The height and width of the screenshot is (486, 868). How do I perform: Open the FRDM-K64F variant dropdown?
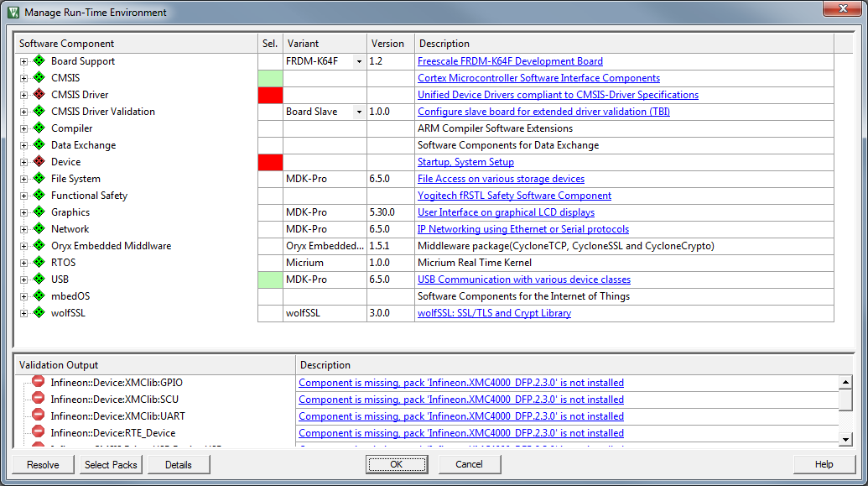pyautogui.click(x=359, y=61)
